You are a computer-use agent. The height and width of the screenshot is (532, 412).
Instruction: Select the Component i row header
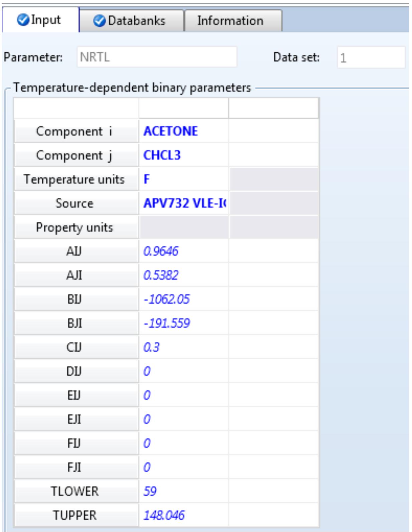76,131
